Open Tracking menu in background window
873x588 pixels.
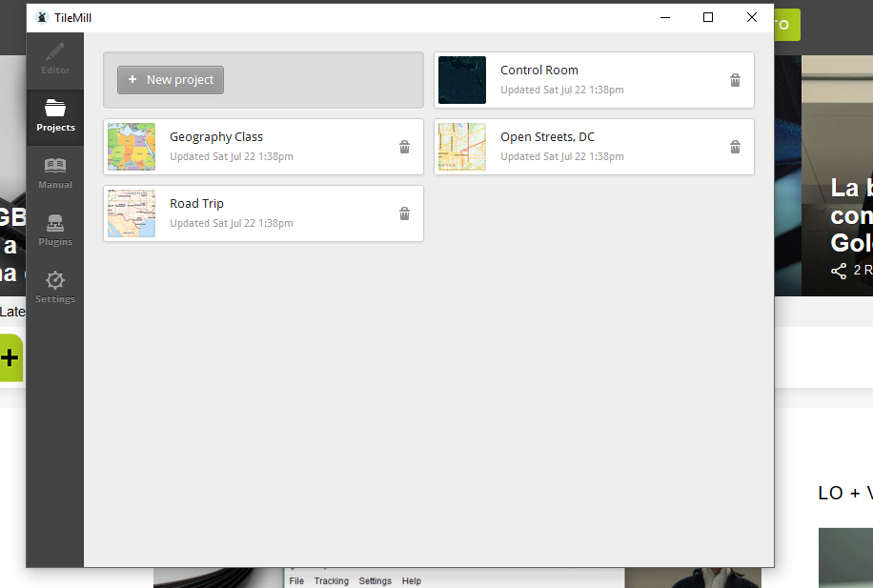click(332, 581)
